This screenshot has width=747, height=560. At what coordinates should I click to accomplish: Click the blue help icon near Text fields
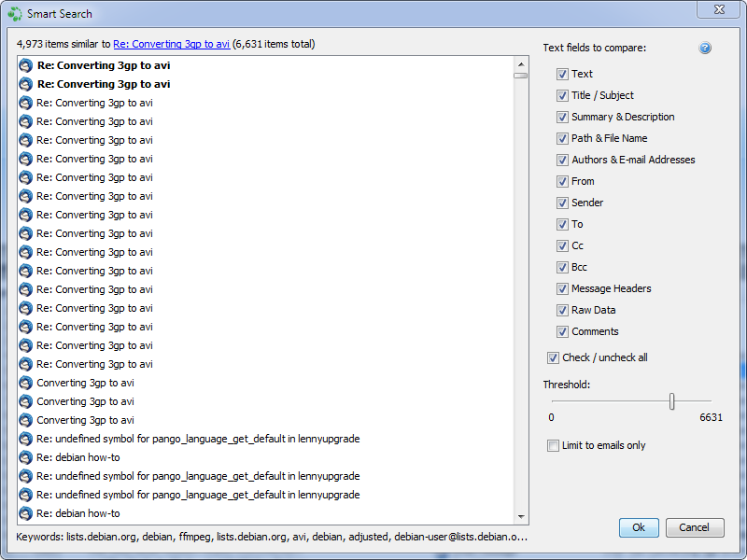pyautogui.click(x=705, y=48)
